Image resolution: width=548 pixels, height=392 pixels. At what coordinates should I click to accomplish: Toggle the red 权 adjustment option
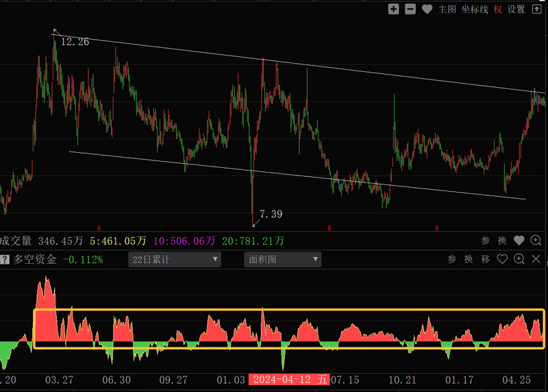point(498,9)
